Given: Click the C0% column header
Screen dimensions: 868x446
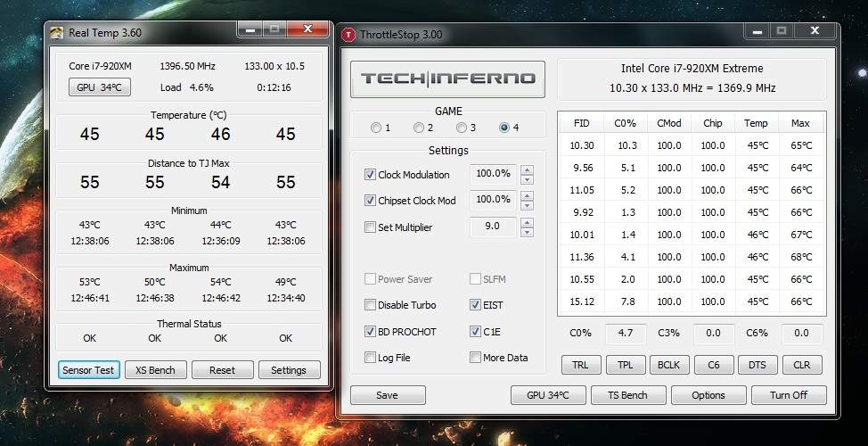Looking at the screenshot, I should [x=626, y=123].
